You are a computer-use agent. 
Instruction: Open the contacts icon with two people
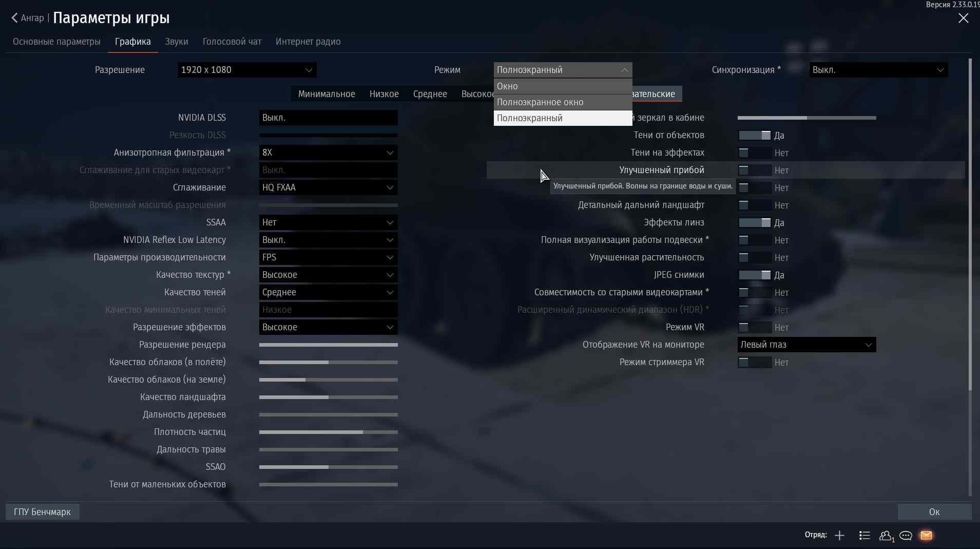pos(886,536)
